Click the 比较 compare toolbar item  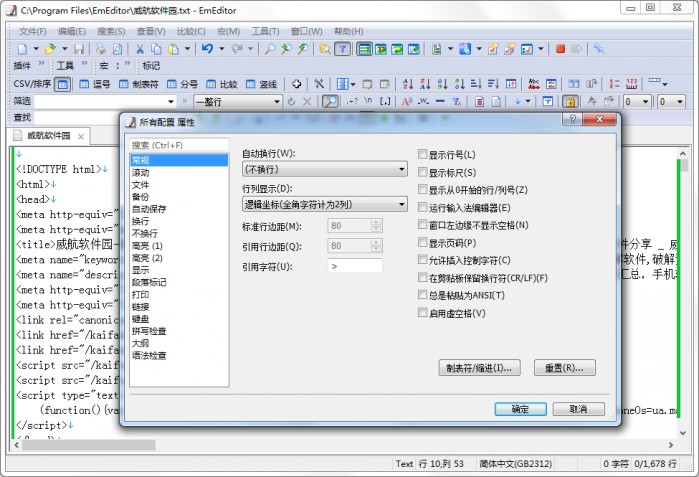[222, 84]
